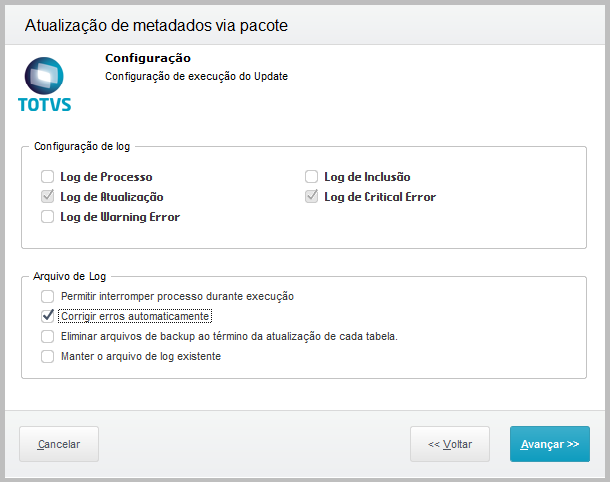This screenshot has height=482, width=610.
Task: Enable the Log de Processo checkbox
Action: coord(47,177)
